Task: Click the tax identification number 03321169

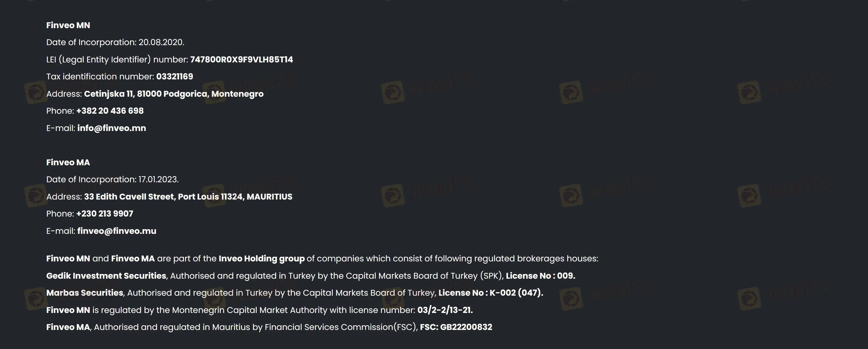Action: 174,76
